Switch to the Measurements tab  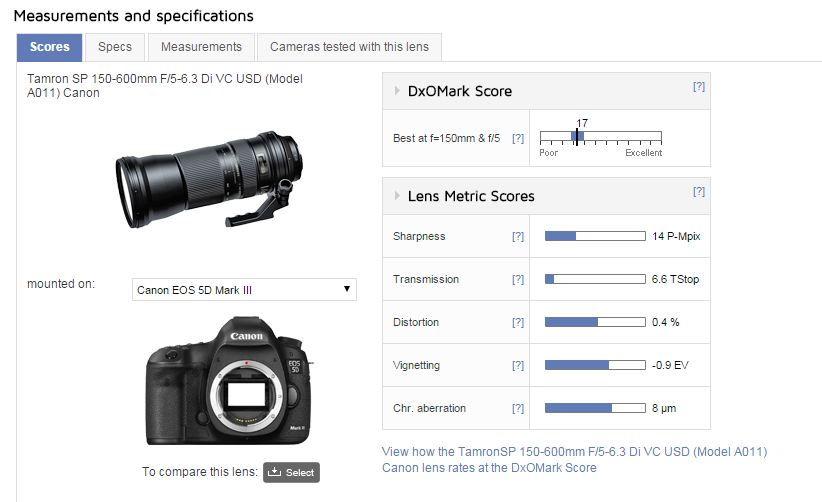tap(201, 47)
